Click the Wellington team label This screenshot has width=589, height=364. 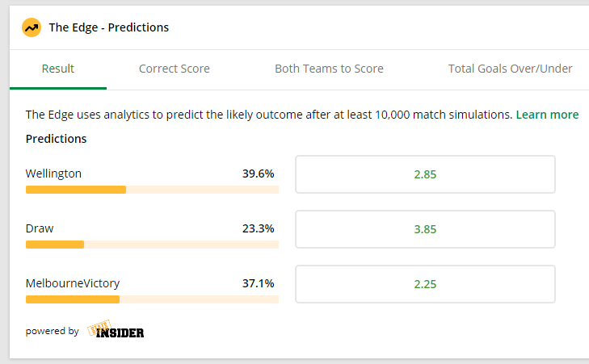pos(53,174)
